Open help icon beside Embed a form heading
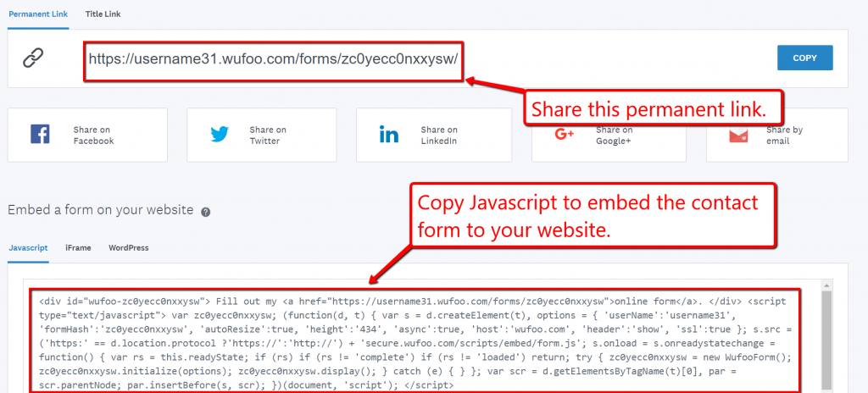 [205, 212]
